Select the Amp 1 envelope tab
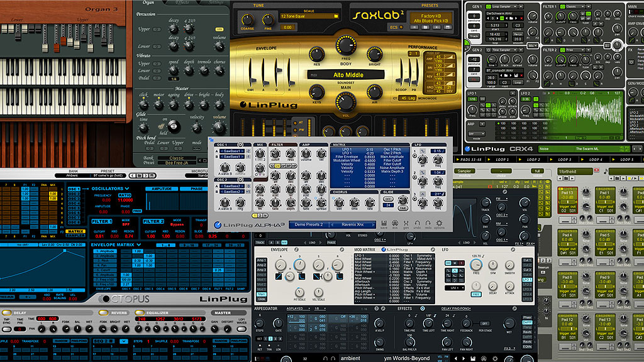The height and width of the screenshot is (362, 644). [x=261, y=260]
